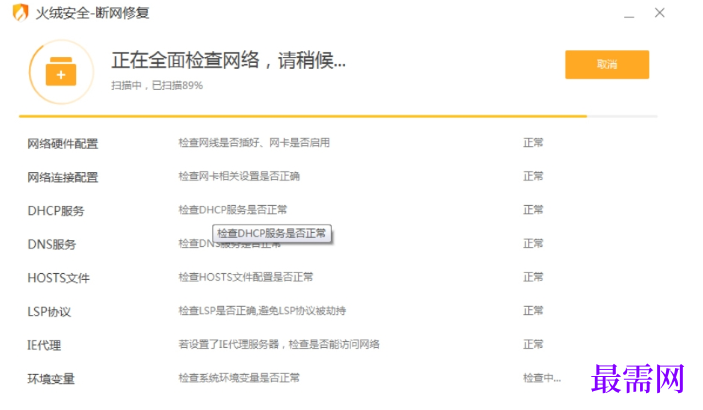Click the 检查DHCP服务是否正常 tooltip
703x410 pixels.
[272, 233]
